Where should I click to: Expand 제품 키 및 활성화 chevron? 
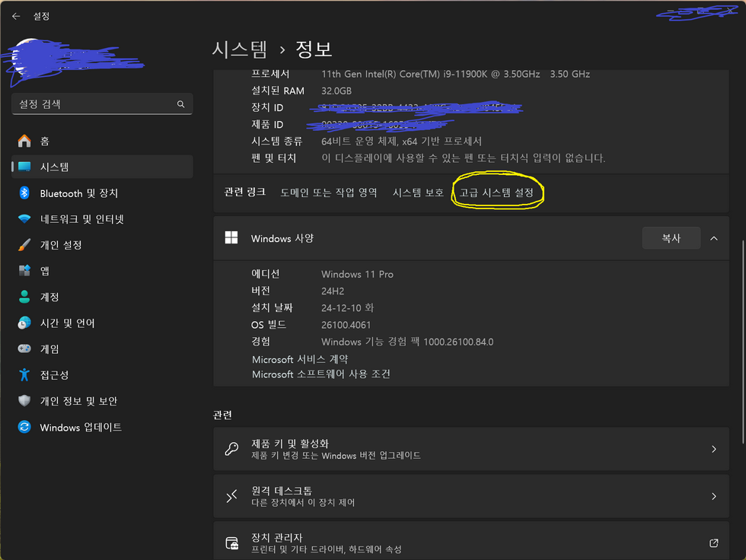(714, 449)
